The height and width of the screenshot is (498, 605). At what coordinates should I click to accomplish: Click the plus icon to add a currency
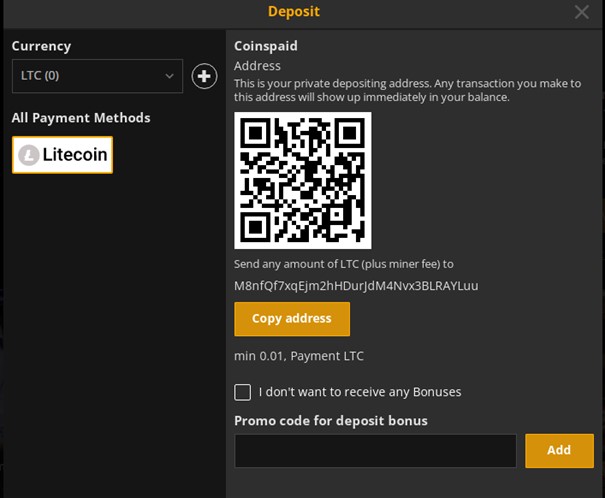(204, 76)
